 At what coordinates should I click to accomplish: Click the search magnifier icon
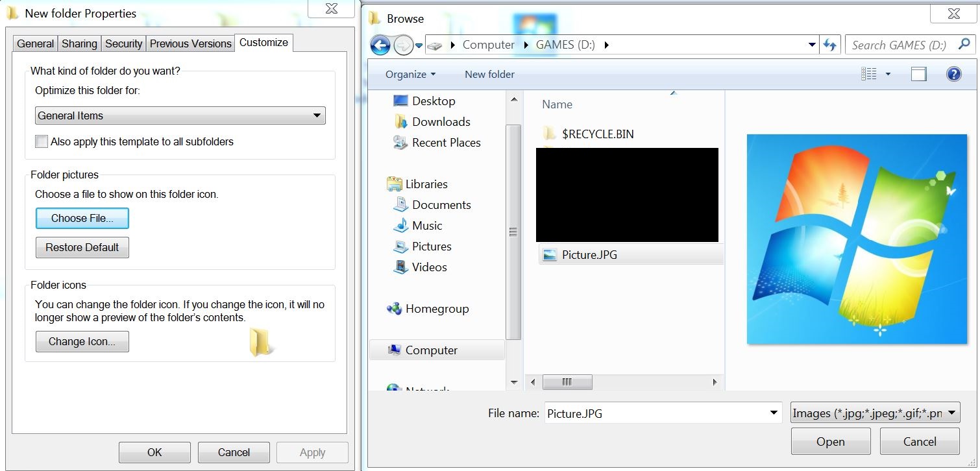(964, 44)
